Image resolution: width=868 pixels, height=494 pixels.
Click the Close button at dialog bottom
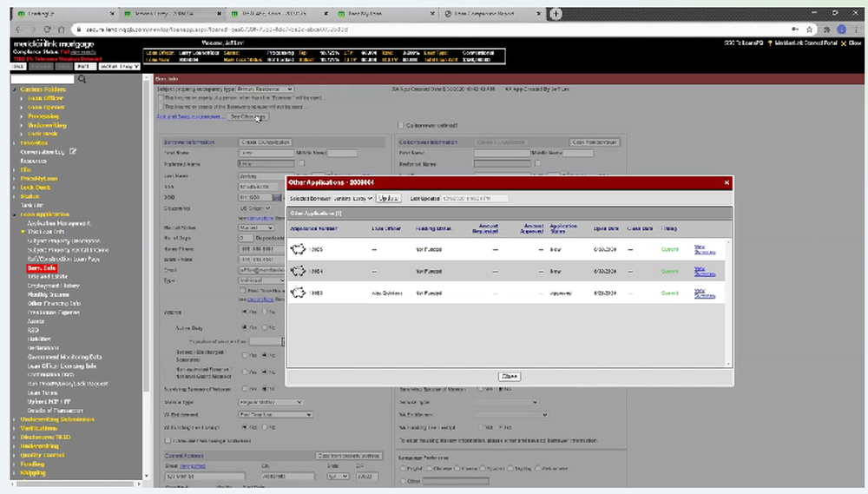tap(509, 376)
